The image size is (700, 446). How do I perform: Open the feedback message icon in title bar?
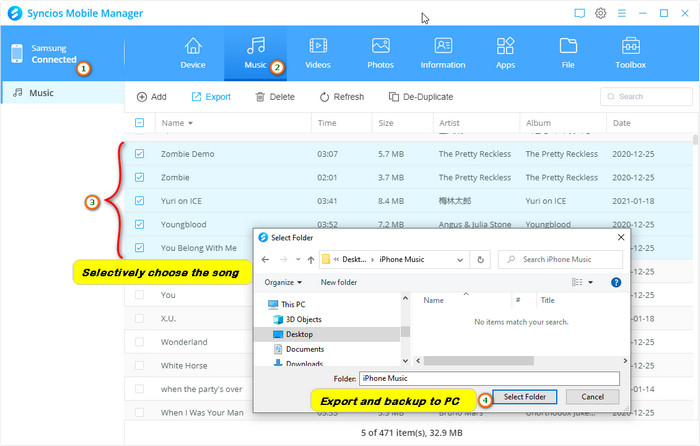(x=579, y=13)
